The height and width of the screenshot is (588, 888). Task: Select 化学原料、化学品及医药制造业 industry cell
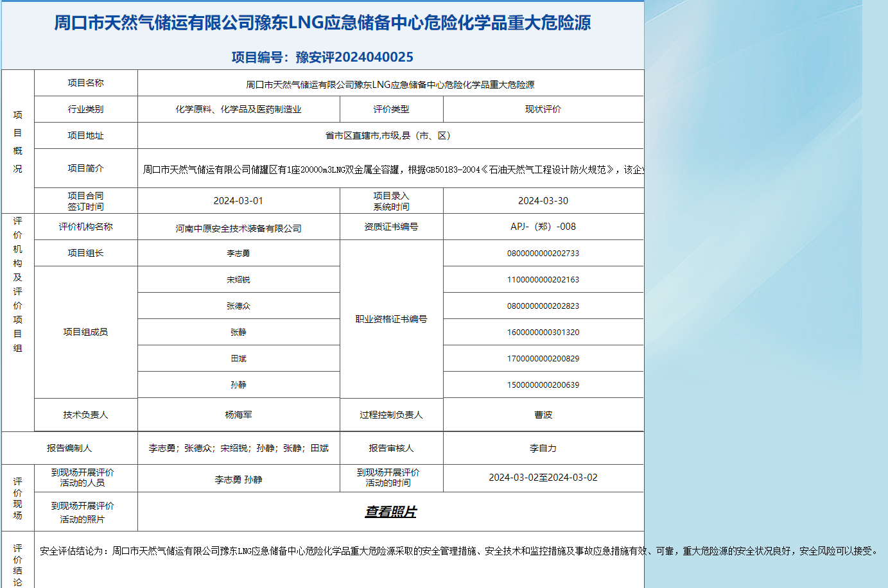[239, 109]
